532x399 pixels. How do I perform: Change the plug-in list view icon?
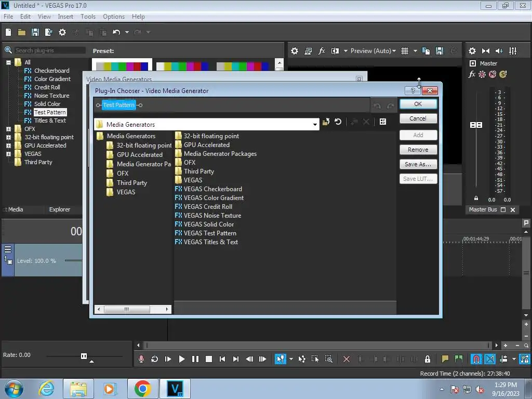pyautogui.click(x=383, y=122)
